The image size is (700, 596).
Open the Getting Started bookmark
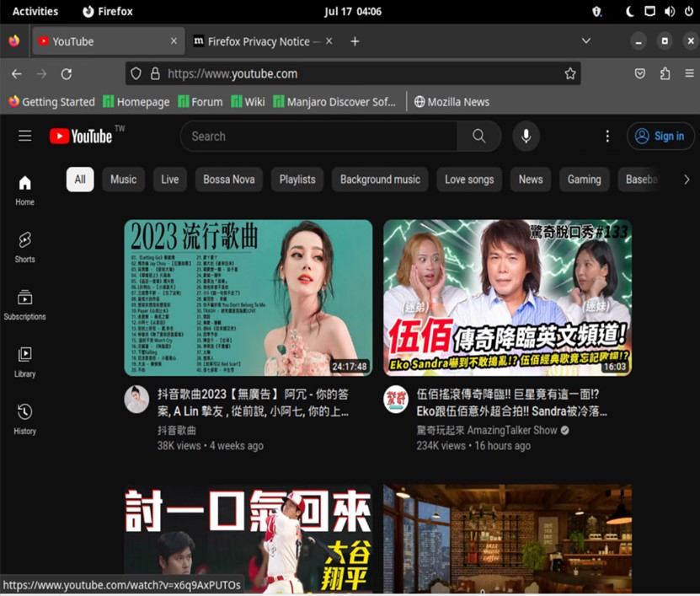[52, 102]
